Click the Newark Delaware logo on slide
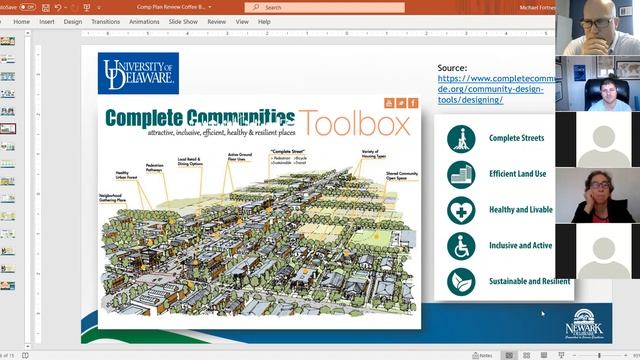Screen dimensions: 640x360 click(584, 324)
